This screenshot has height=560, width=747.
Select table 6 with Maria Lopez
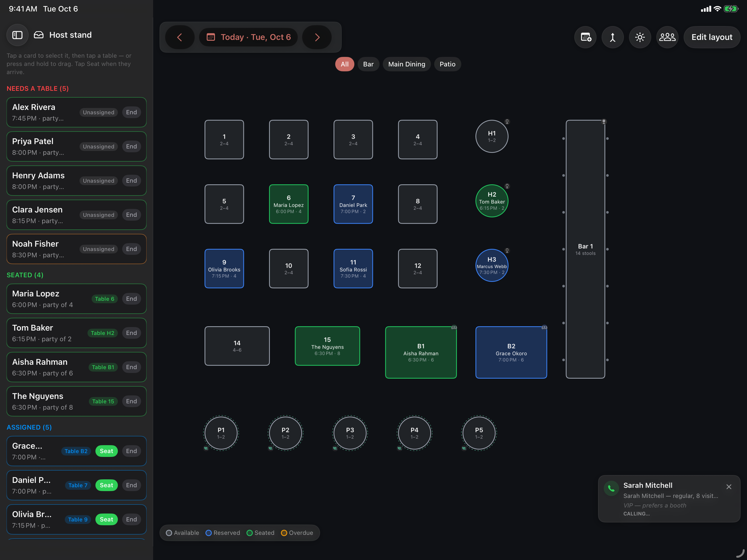(x=289, y=204)
